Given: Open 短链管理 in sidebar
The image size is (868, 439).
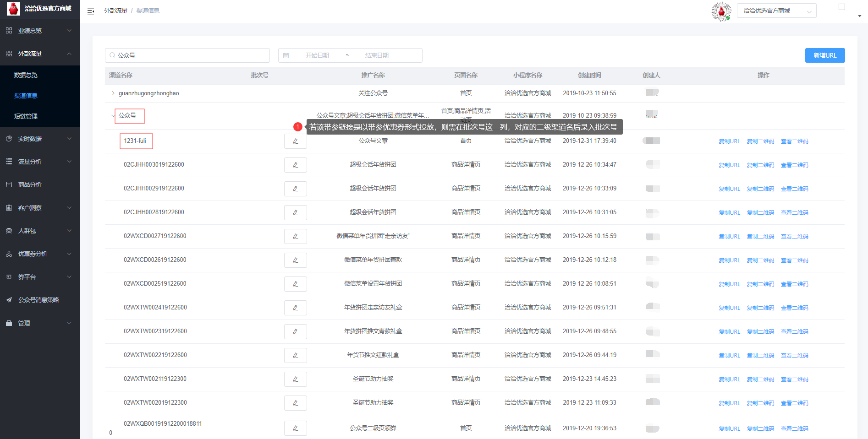Looking at the screenshot, I should pyautogui.click(x=26, y=116).
